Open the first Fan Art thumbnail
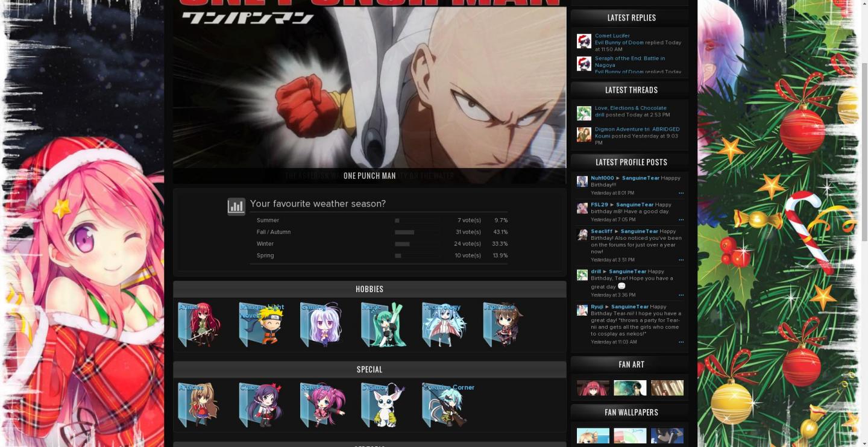The image size is (868, 447). coord(593,387)
